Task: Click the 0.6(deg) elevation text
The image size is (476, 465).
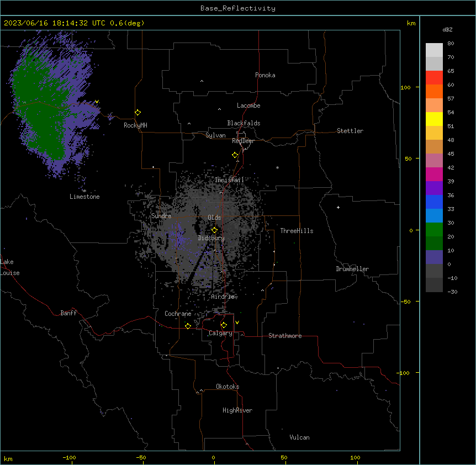Action: click(127, 23)
